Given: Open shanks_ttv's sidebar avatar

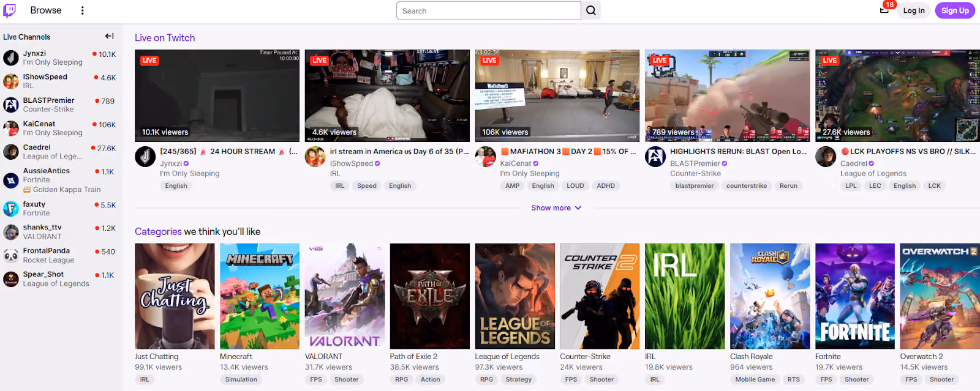Looking at the screenshot, I should coord(11,232).
